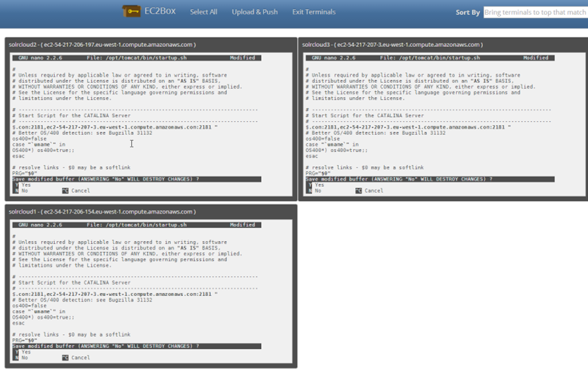Click No option in solrcloud2 nano prompt
The height and width of the screenshot is (371, 588).
pos(25,191)
